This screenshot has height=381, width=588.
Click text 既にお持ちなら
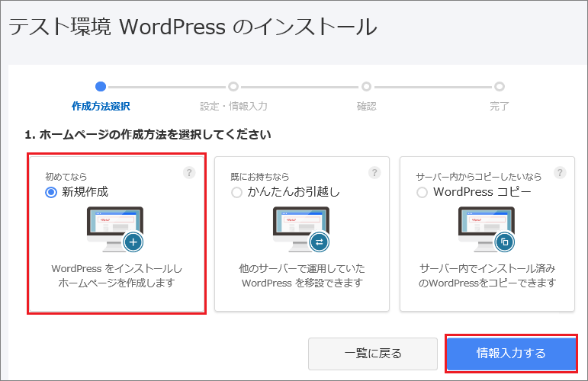click(260, 177)
